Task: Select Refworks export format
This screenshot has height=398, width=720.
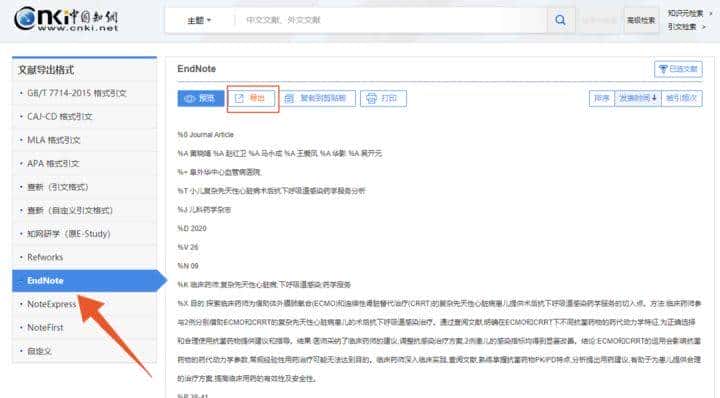Action: (x=84, y=257)
